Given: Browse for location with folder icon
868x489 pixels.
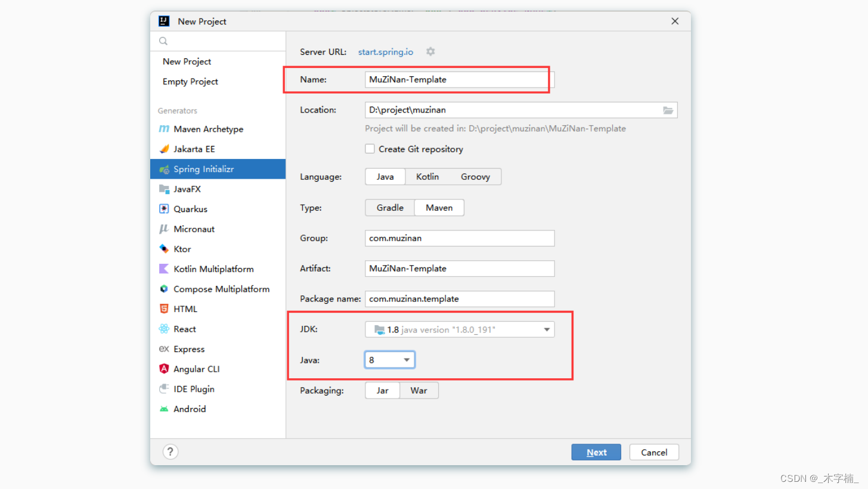Looking at the screenshot, I should click(668, 110).
